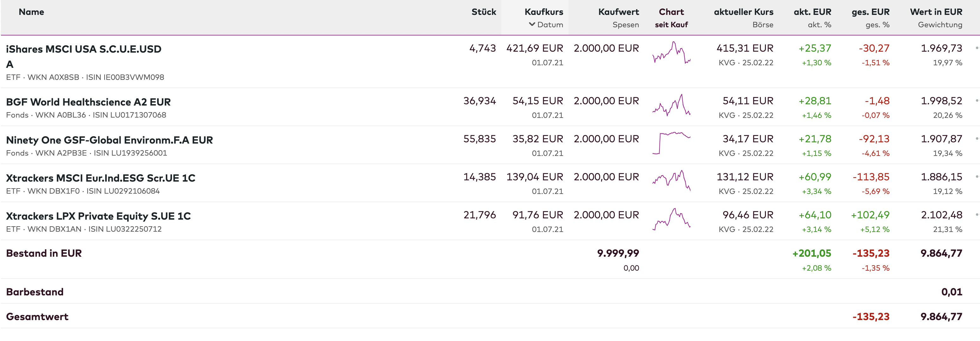This screenshot has width=980, height=341.
Task: Open the Xtrackers LPX Private Equity S.UE 1C link
Action: (x=99, y=216)
